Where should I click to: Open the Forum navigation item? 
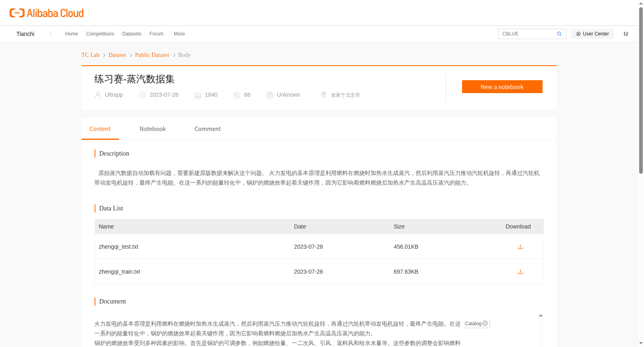click(x=157, y=34)
